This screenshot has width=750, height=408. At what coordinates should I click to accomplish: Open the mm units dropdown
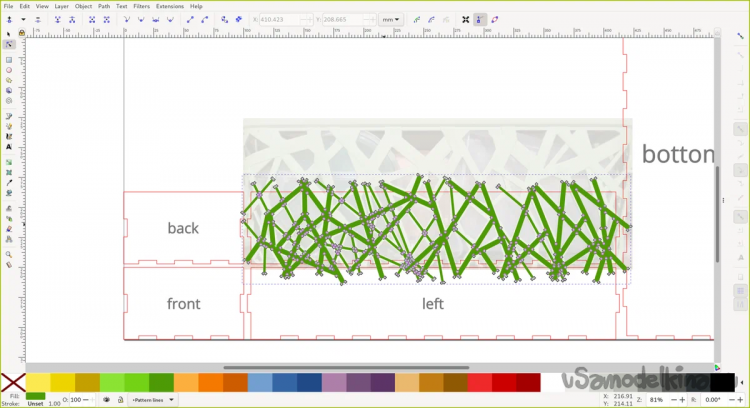point(392,19)
